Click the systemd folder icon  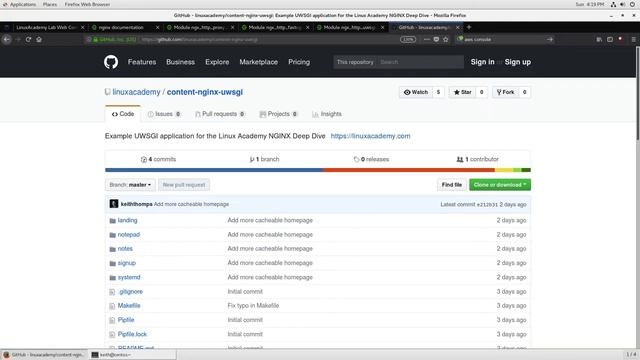pos(113,278)
